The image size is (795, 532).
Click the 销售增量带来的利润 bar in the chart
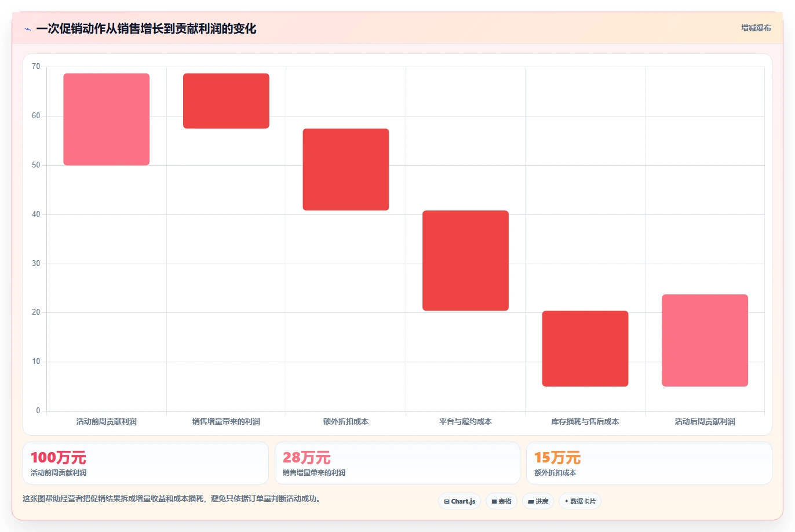(x=226, y=101)
